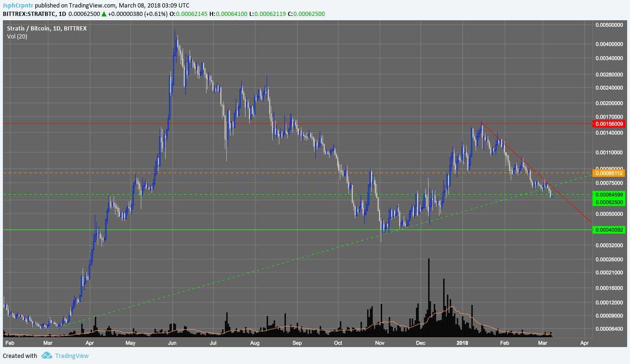
Task: Click the Jul label on the time axis
Action: coord(213,343)
